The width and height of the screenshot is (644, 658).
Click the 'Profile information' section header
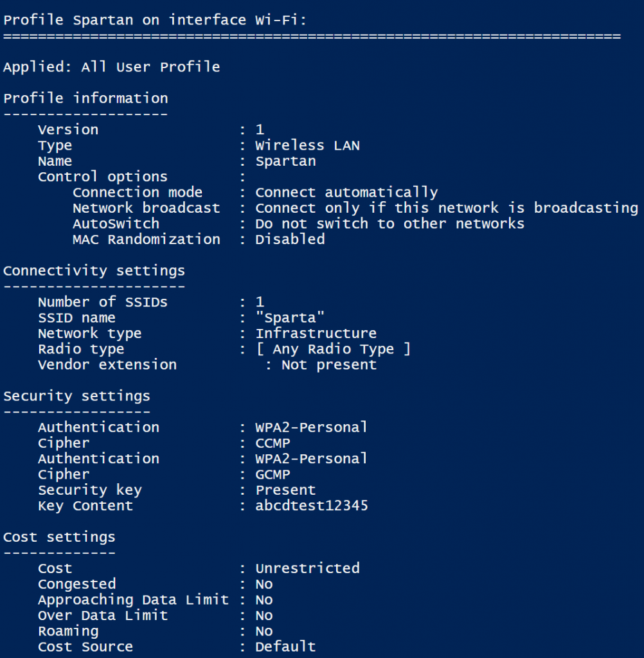85,98
